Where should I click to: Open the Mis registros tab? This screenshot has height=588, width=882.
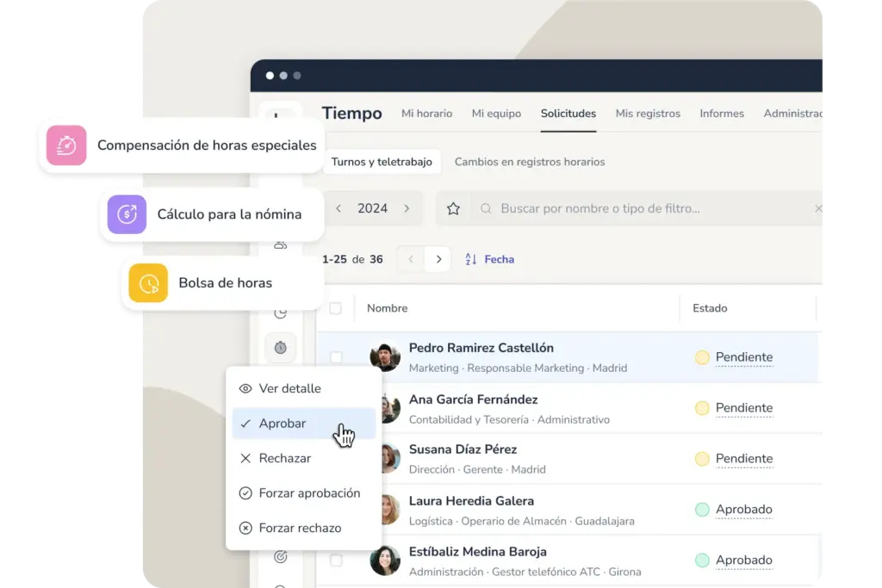[x=648, y=114]
